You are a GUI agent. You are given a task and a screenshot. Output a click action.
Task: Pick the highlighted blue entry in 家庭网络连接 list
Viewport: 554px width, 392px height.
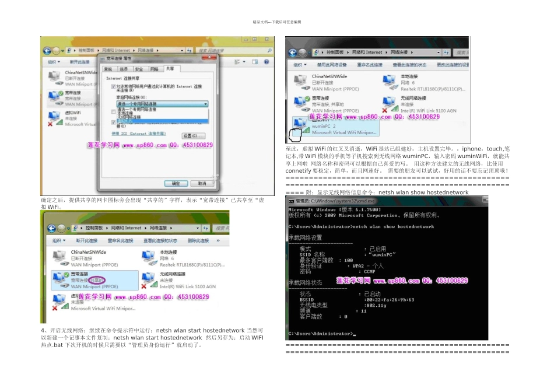tap(162, 121)
